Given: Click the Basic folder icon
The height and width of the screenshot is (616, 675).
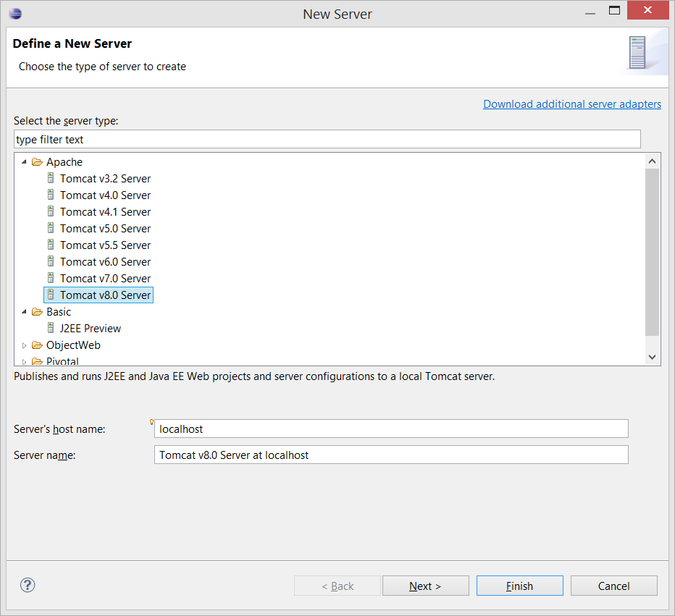Looking at the screenshot, I should click(x=38, y=312).
